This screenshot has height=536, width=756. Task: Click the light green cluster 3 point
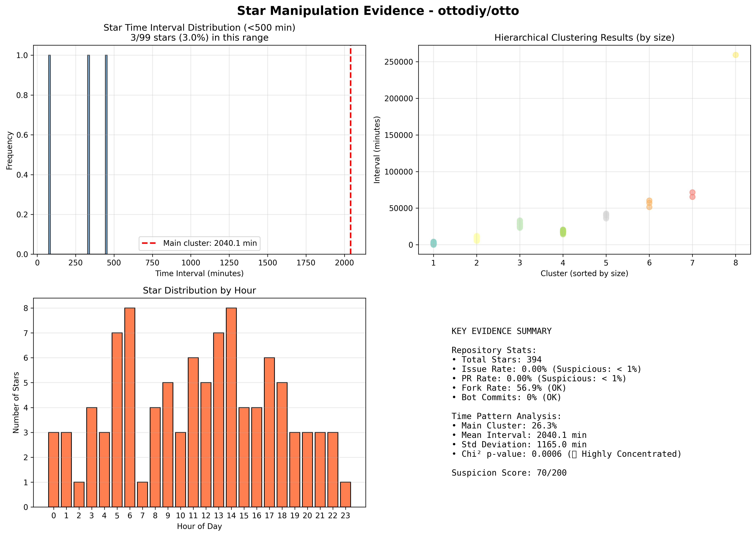(520, 224)
